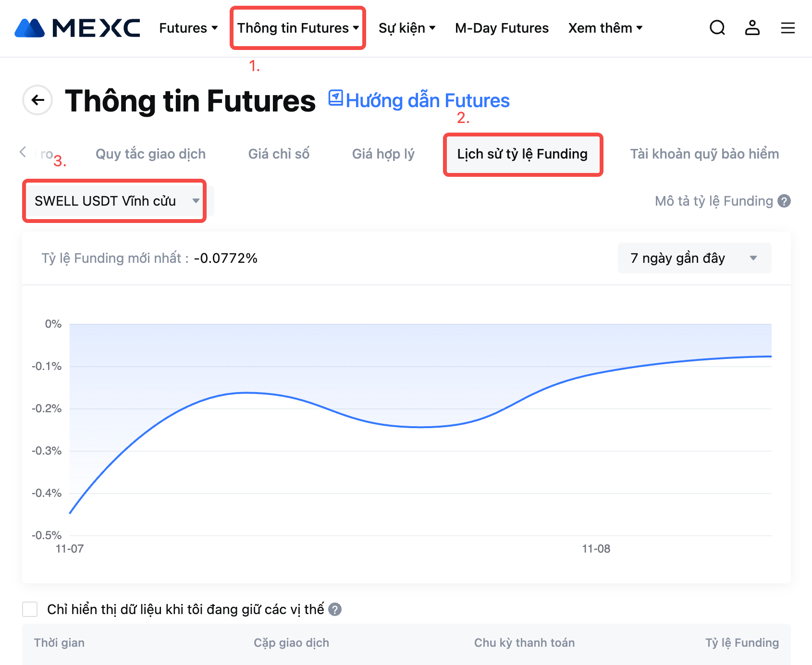This screenshot has width=812, height=665.
Task: Expand the Futures navigation menu
Action: (188, 28)
